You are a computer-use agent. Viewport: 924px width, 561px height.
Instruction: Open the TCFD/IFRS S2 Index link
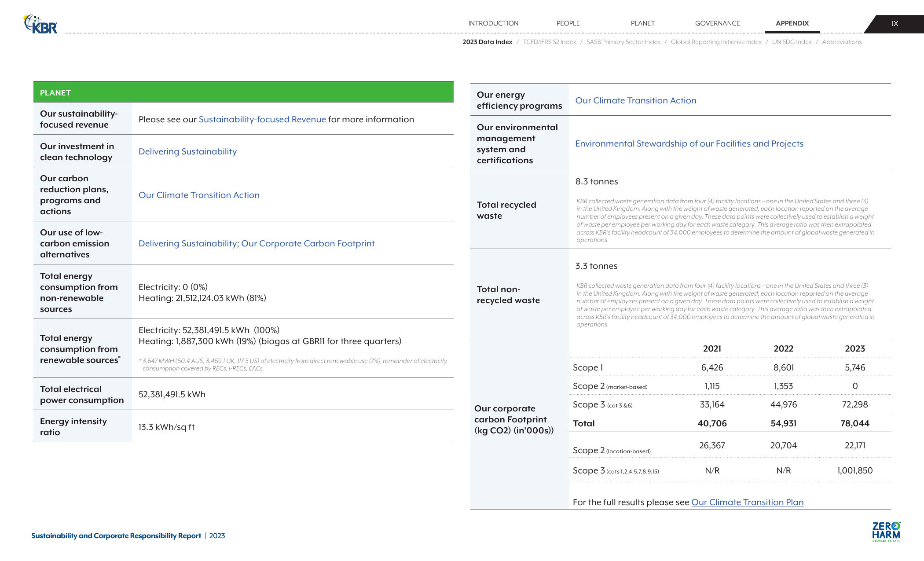tap(549, 42)
